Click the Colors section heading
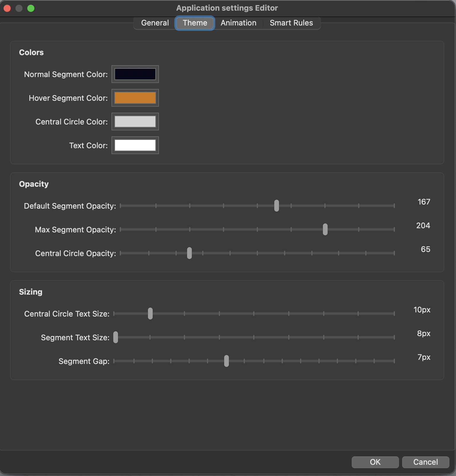The height and width of the screenshot is (476, 456). click(31, 52)
